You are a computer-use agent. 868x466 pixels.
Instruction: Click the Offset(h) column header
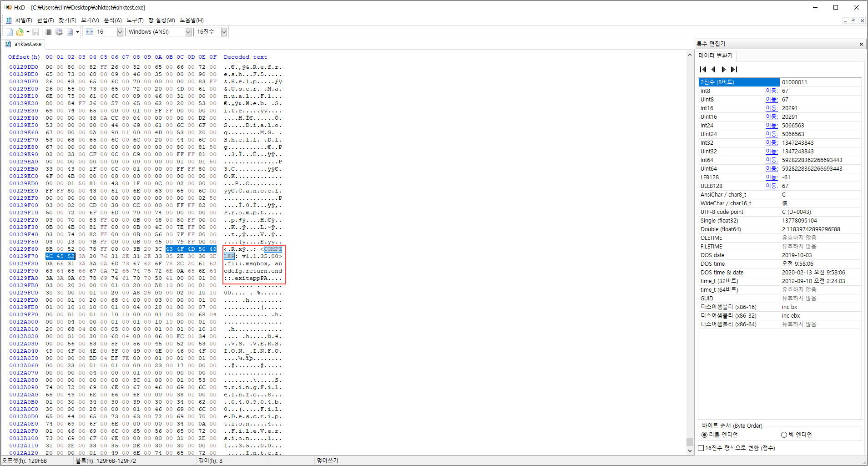point(24,57)
